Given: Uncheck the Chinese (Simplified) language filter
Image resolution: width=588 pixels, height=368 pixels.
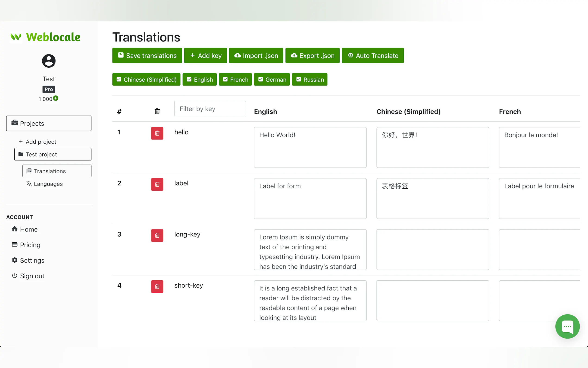Looking at the screenshot, I should coord(146,79).
